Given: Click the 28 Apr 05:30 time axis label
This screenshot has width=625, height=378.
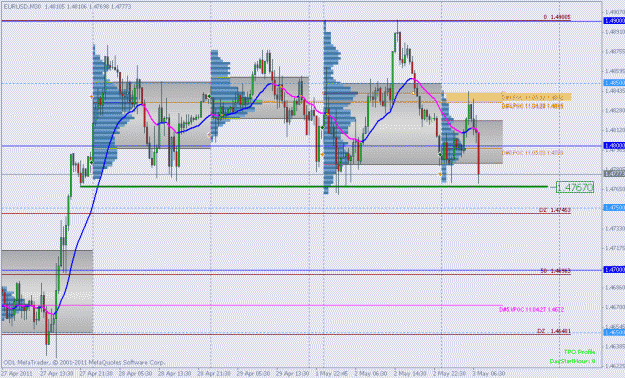Looking at the screenshot, I should coord(135,374).
